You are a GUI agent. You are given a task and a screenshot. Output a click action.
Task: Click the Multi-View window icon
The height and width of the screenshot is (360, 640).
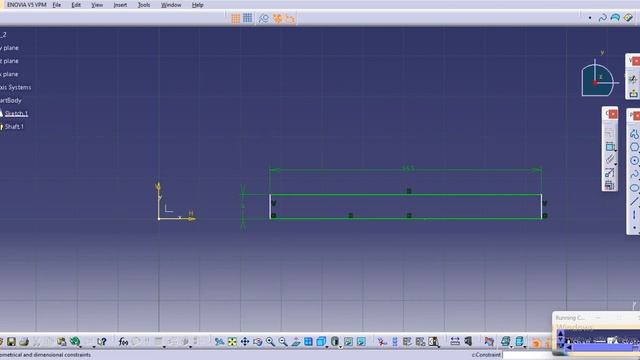point(308,342)
